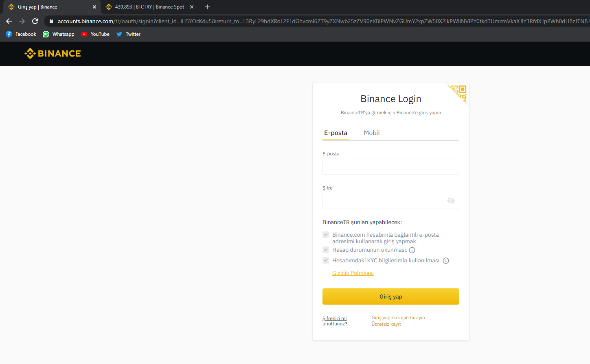This screenshot has width=590, height=364.
Task: Toggle password visibility eye icon
Action: 451,201
